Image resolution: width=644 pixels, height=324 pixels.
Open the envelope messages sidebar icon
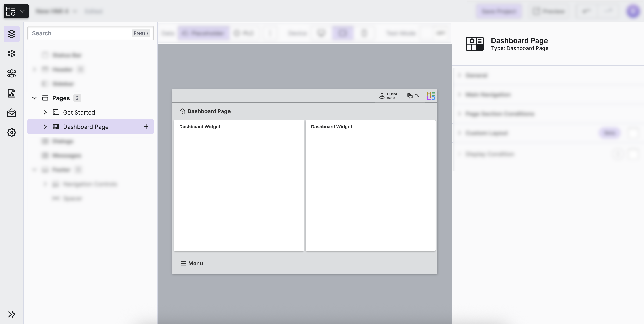[11, 113]
